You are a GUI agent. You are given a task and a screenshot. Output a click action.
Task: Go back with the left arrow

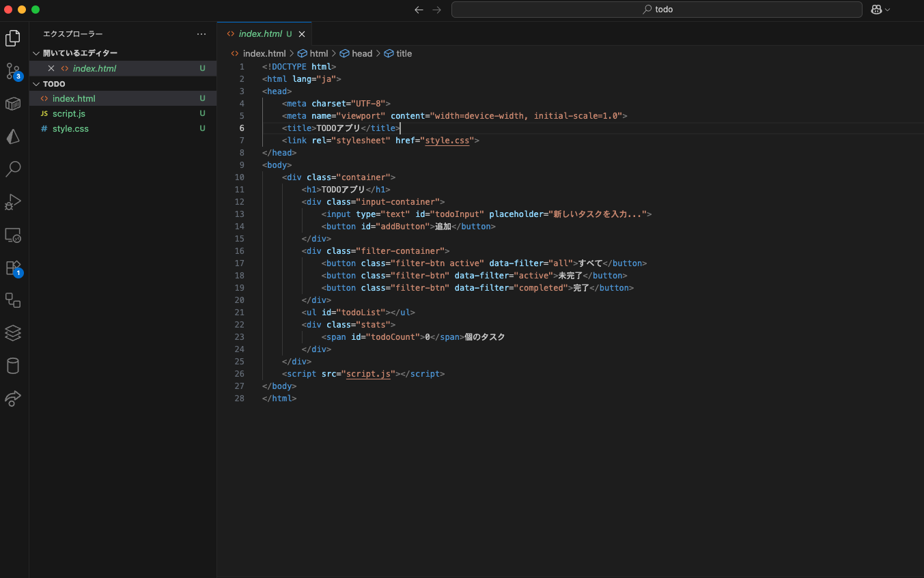419,10
